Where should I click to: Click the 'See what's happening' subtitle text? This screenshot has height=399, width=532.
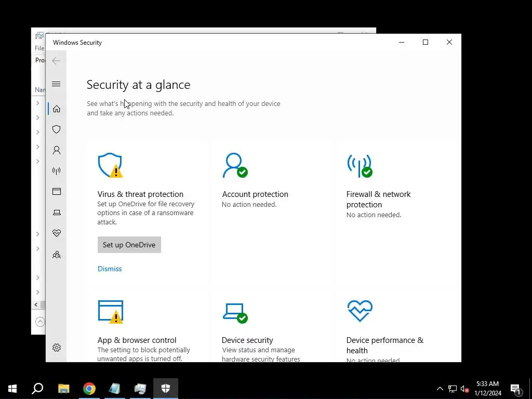click(x=183, y=108)
